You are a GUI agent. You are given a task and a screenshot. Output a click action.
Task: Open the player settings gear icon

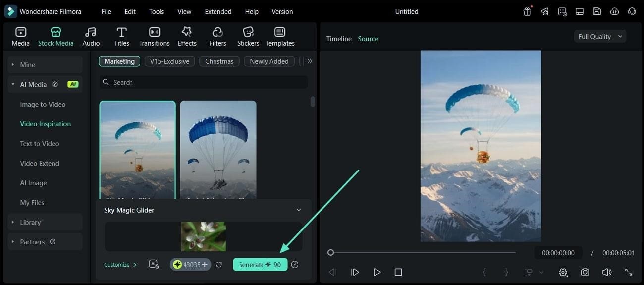[563, 272]
